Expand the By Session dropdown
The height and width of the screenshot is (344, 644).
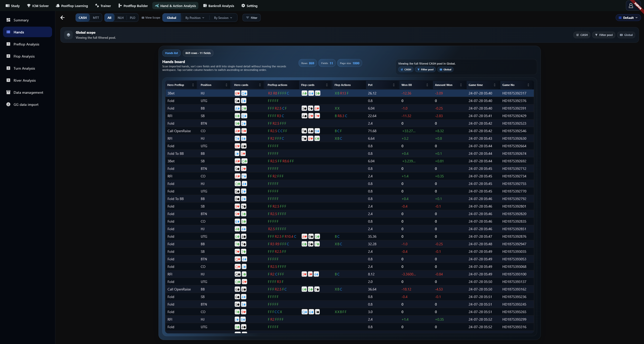click(x=223, y=18)
